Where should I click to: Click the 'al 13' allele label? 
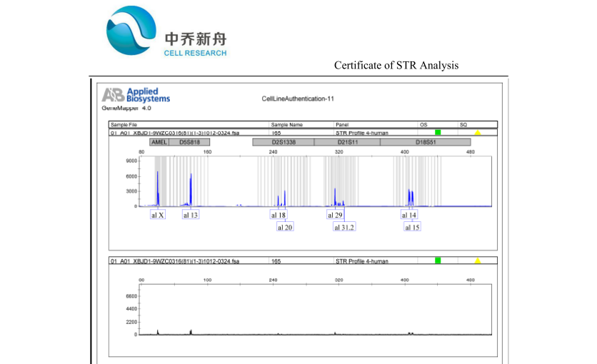pos(191,215)
